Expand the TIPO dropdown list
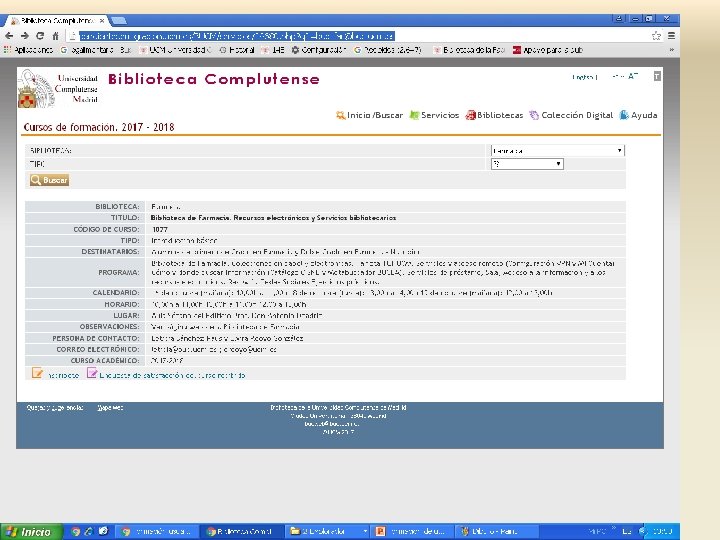This screenshot has height=540, width=720. click(527, 164)
